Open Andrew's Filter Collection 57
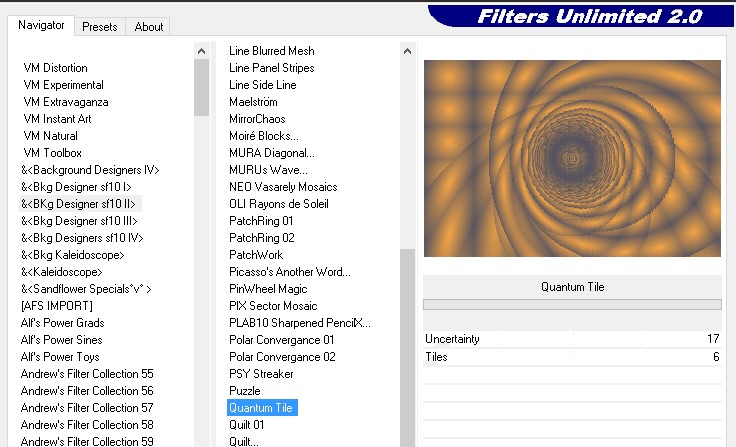This screenshot has height=447, width=736. 87,408
